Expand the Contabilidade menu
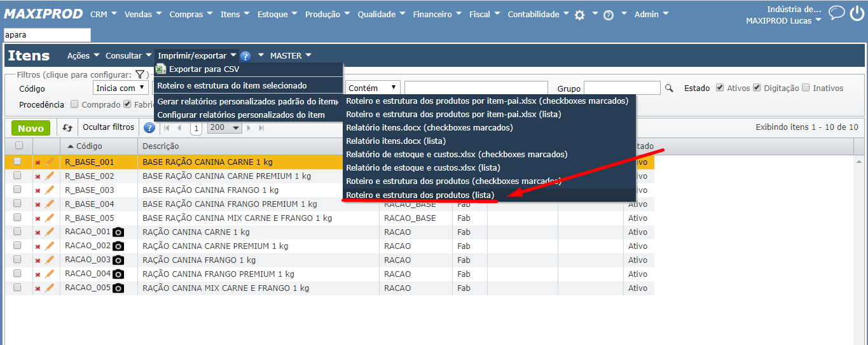 tap(537, 14)
